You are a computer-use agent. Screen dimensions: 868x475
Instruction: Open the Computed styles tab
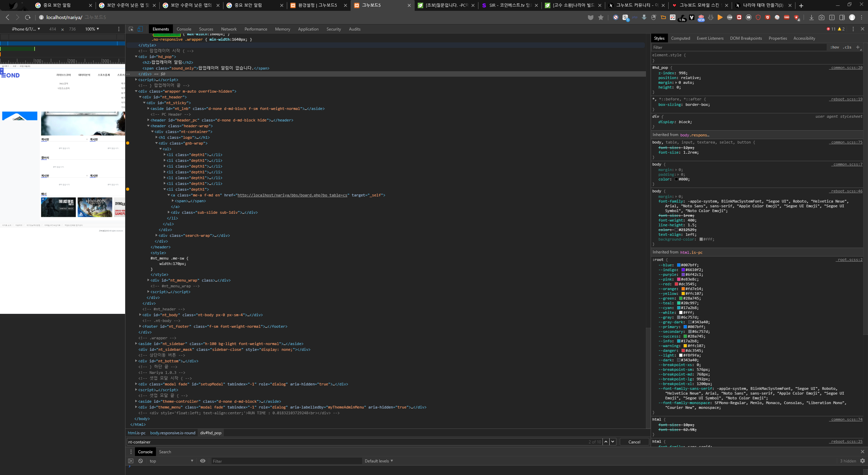(x=680, y=38)
